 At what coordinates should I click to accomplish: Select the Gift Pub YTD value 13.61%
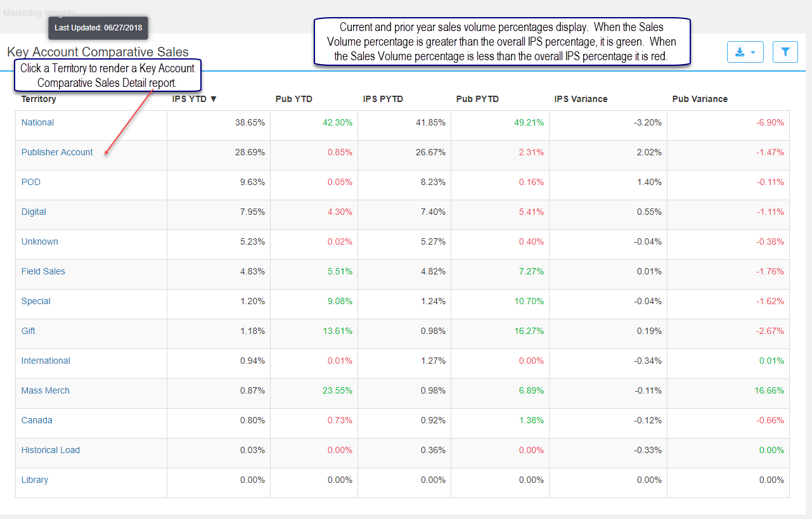click(337, 331)
